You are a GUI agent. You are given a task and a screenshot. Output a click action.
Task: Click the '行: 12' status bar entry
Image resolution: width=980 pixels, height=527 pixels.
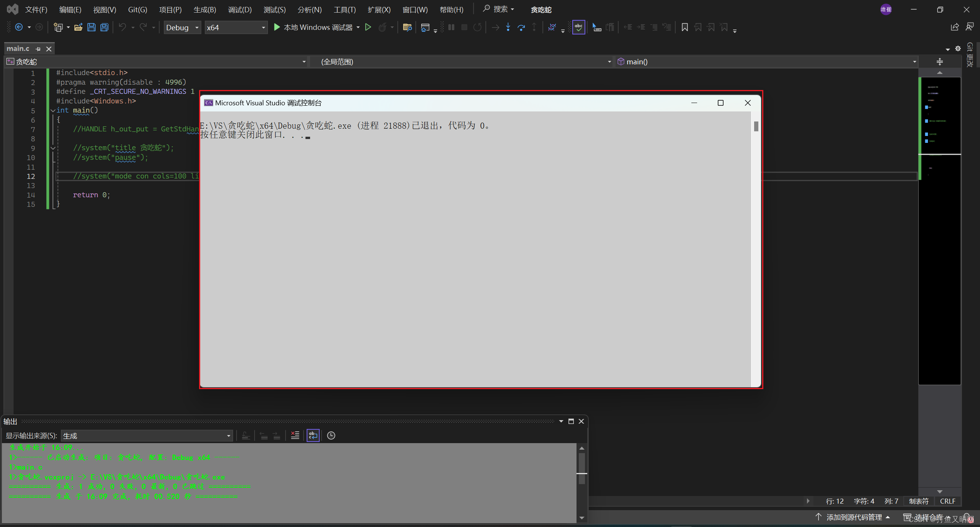(x=835, y=501)
